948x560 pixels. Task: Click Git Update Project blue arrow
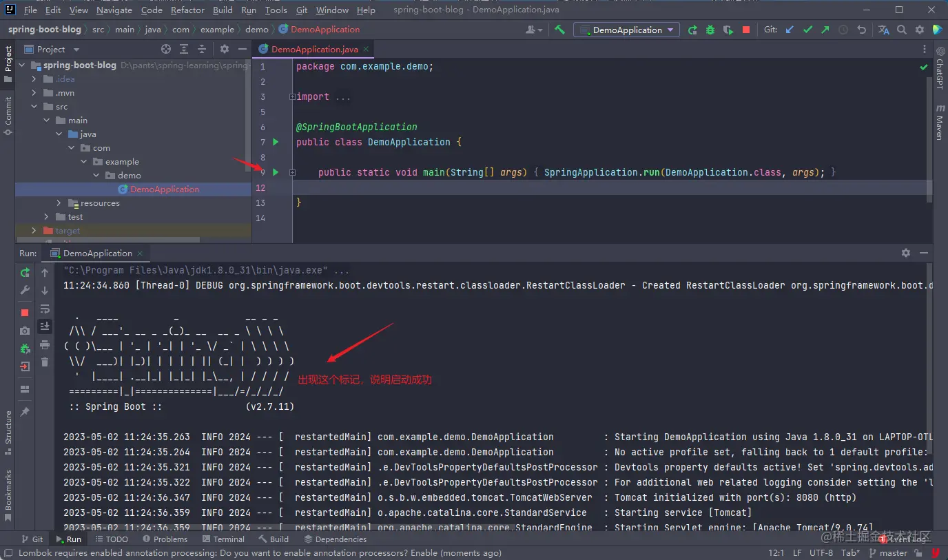point(790,30)
